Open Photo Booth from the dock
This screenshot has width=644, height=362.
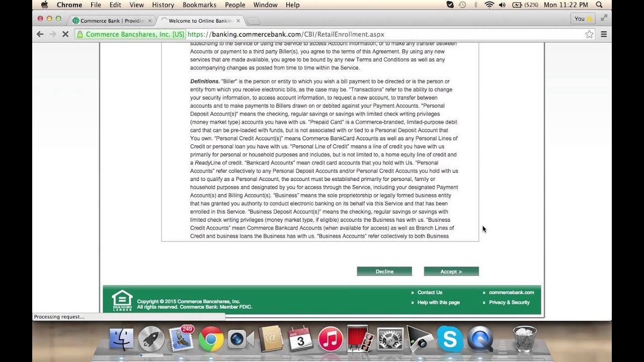pyautogui.click(x=360, y=340)
